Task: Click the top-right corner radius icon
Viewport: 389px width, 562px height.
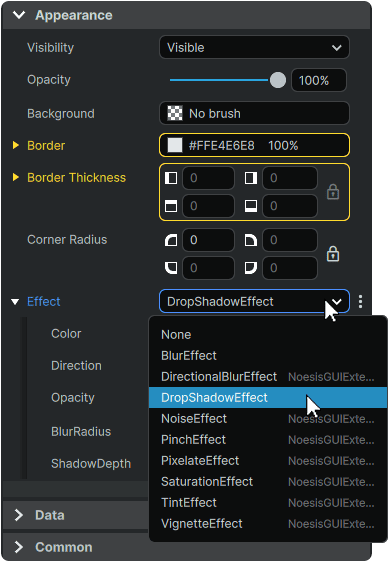Action: tap(251, 240)
